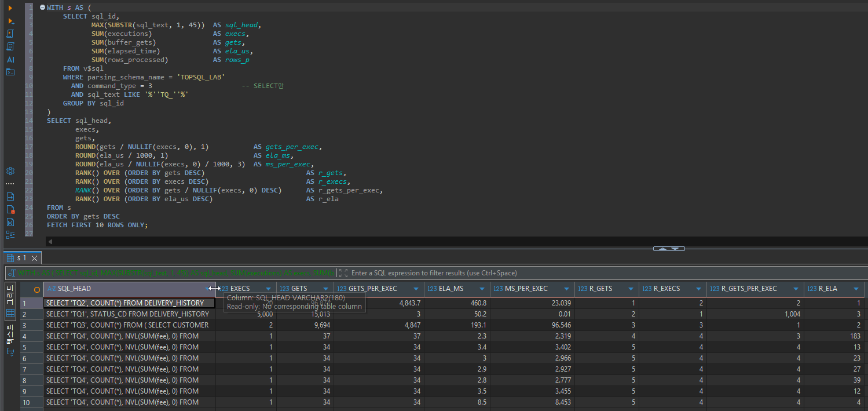The width and height of the screenshot is (868, 411).
Task: Open the R_GETS column dropdown arrow
Action: tap(631, 289)
